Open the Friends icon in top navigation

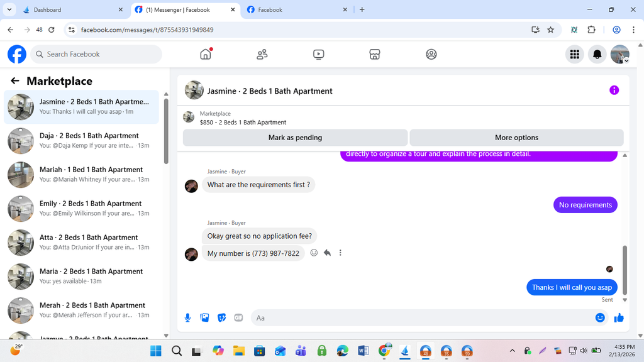[262, 54]
